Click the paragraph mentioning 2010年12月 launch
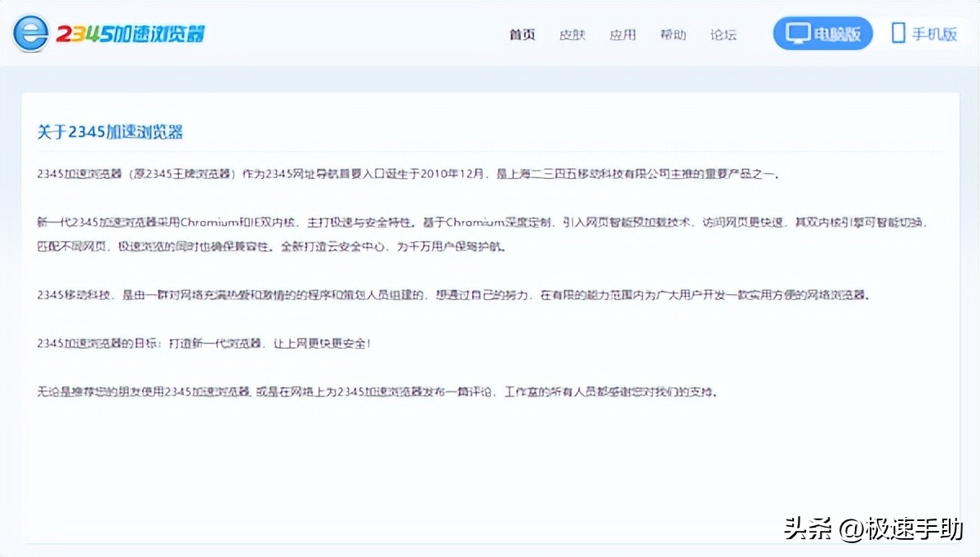Viewport: 980px width, 557px height. (408, 174)
